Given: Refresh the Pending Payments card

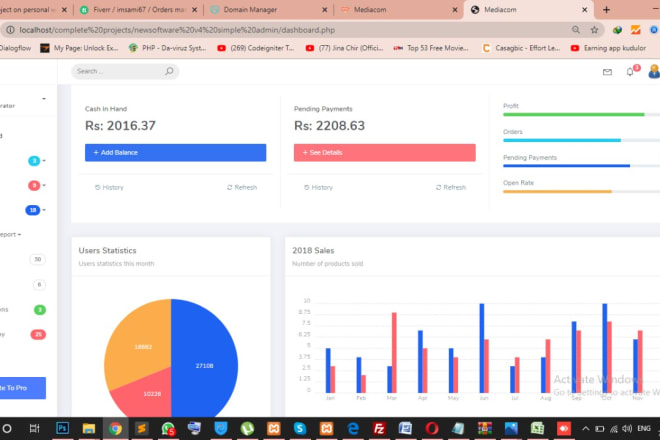Looking at the screenshot, I should 451,187.
